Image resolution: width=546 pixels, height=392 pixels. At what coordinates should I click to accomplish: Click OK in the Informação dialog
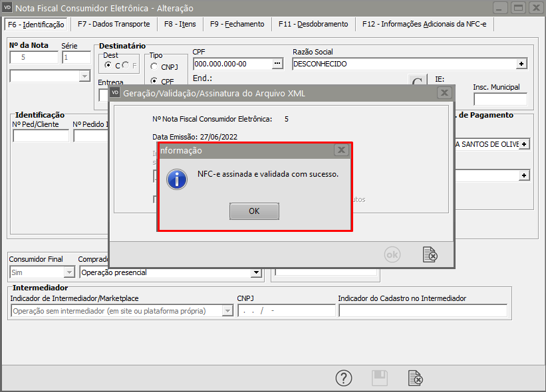(254, 211)
